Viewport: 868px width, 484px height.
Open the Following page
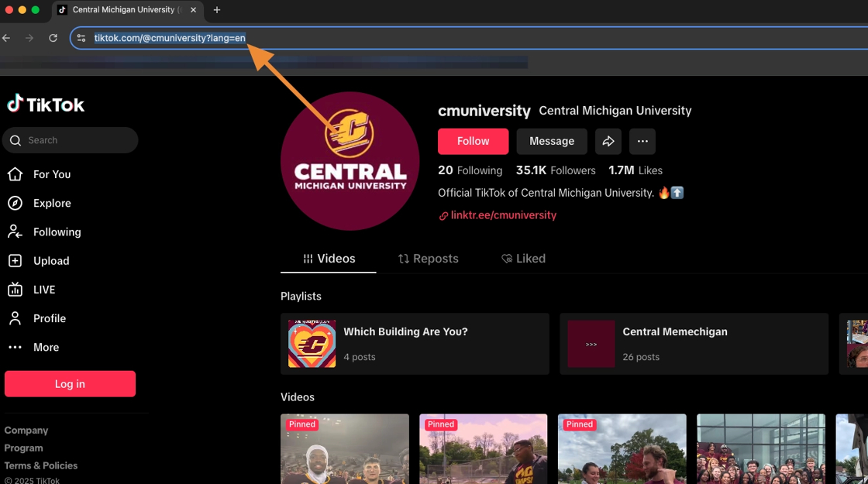point(44,232)
